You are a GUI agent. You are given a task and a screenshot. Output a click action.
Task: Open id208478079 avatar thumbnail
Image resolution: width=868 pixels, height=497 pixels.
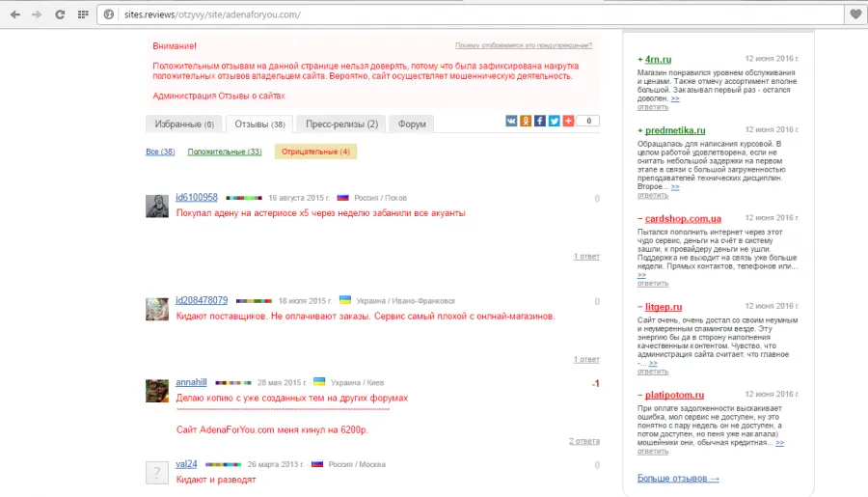pos(157,309)
